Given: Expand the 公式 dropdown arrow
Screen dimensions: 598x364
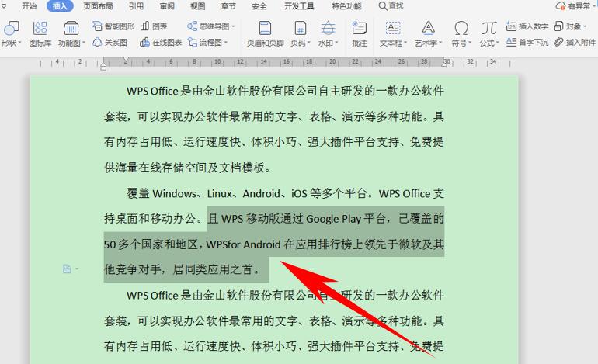Looking at the screenshot, I should pyautogui.click(x=498, y=43).
